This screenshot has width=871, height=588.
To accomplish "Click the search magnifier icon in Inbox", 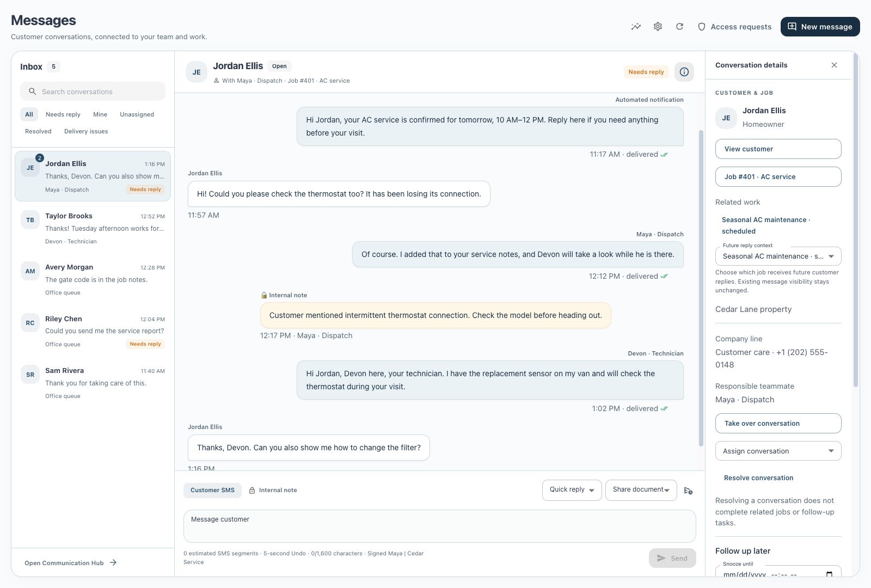I will (33, 91).
